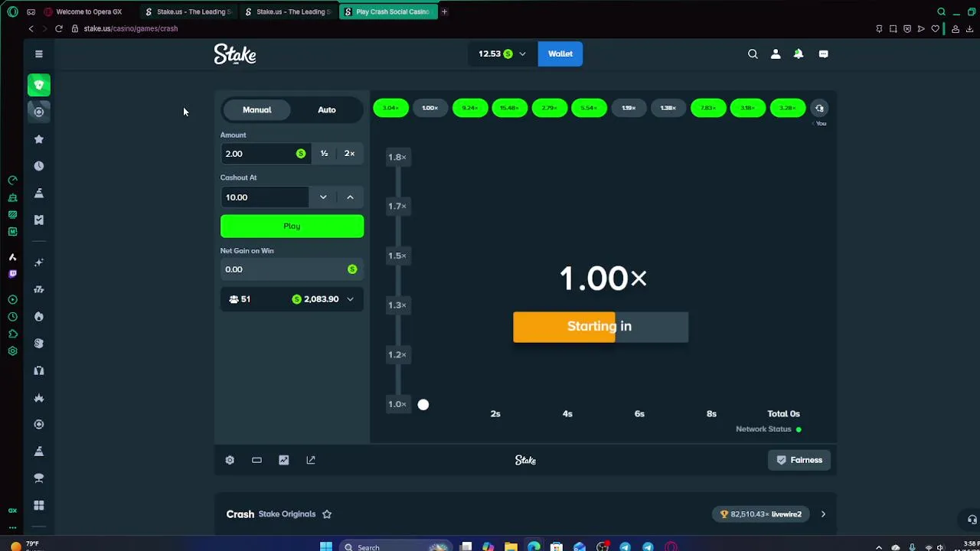Click the green casino shield icon in sidebar
The width and height of the screenshot is (980, 551).
[x=39, y=85]
